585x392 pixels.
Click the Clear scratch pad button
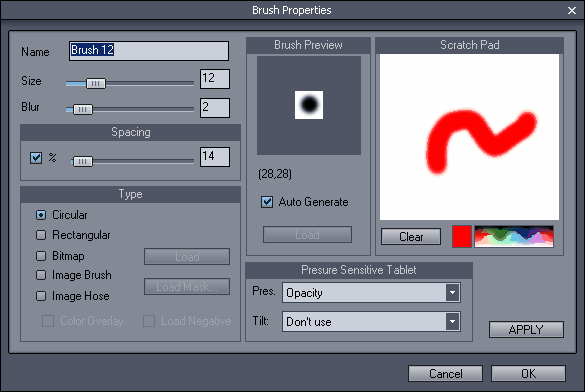coord(411,236)
